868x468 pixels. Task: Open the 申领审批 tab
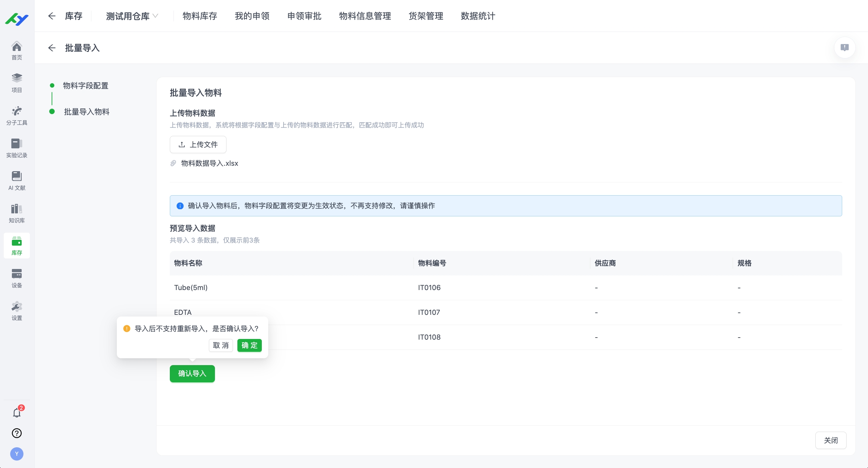(x=304, y=16)
